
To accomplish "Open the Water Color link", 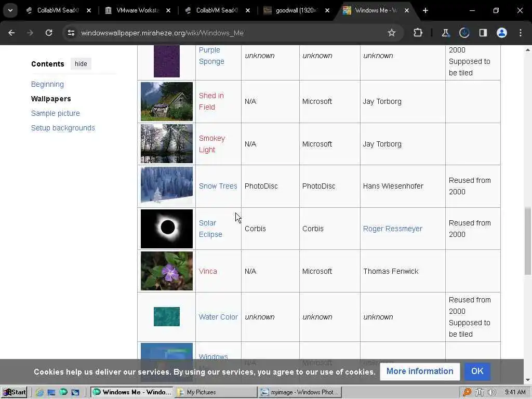I will tap(218, 317).
